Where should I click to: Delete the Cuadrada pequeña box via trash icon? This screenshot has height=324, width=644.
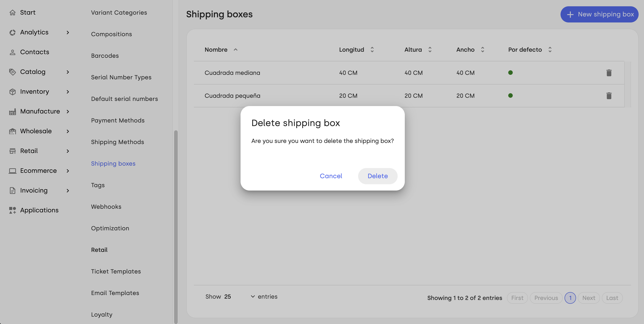[609, 96]
